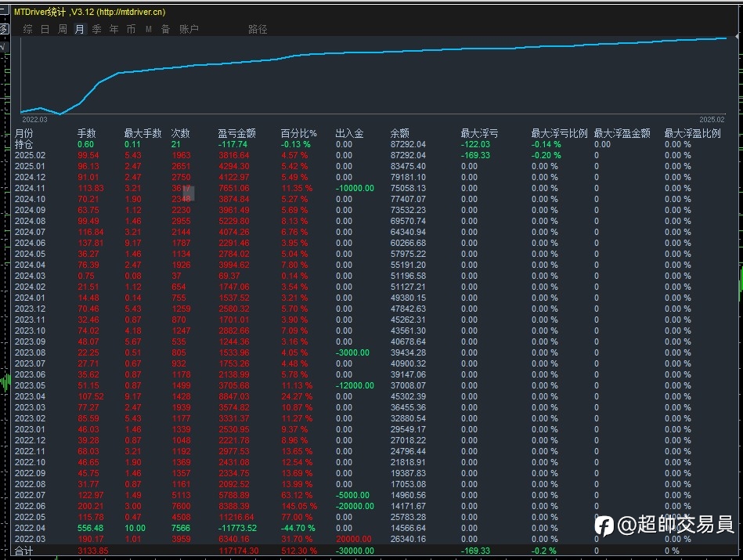Click deposit value 20000.00 in 2022.03 row
The image size is (743, 560).
coord(354,539)
